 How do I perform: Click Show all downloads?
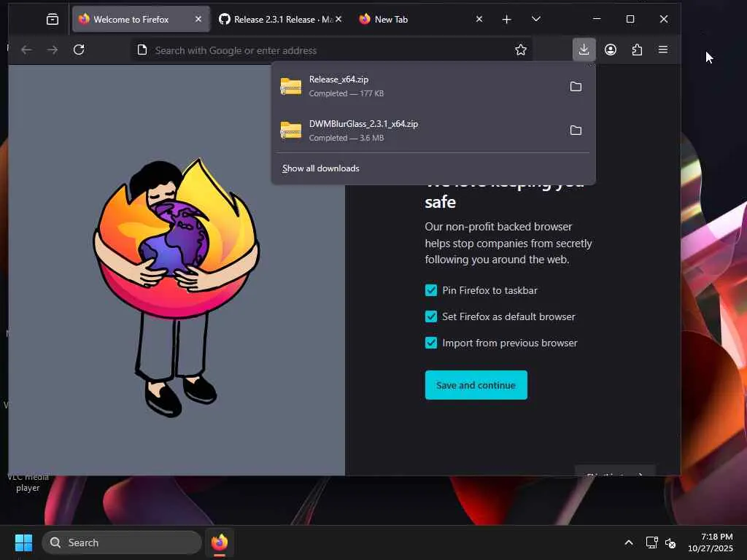321,168
